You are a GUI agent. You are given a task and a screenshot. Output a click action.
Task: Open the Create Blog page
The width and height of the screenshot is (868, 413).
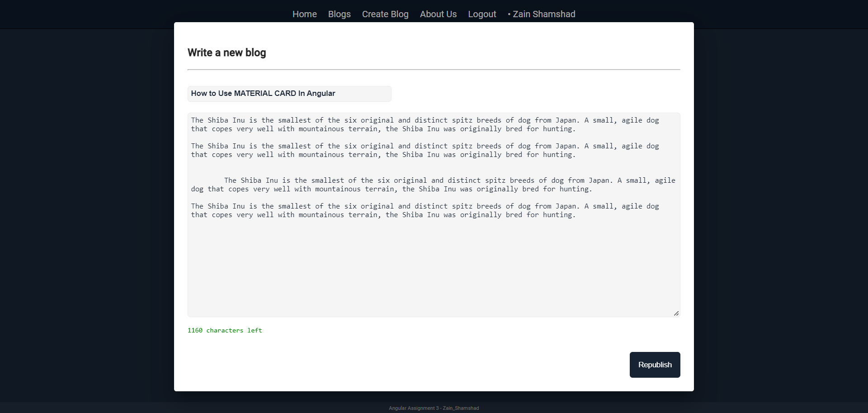385,14
